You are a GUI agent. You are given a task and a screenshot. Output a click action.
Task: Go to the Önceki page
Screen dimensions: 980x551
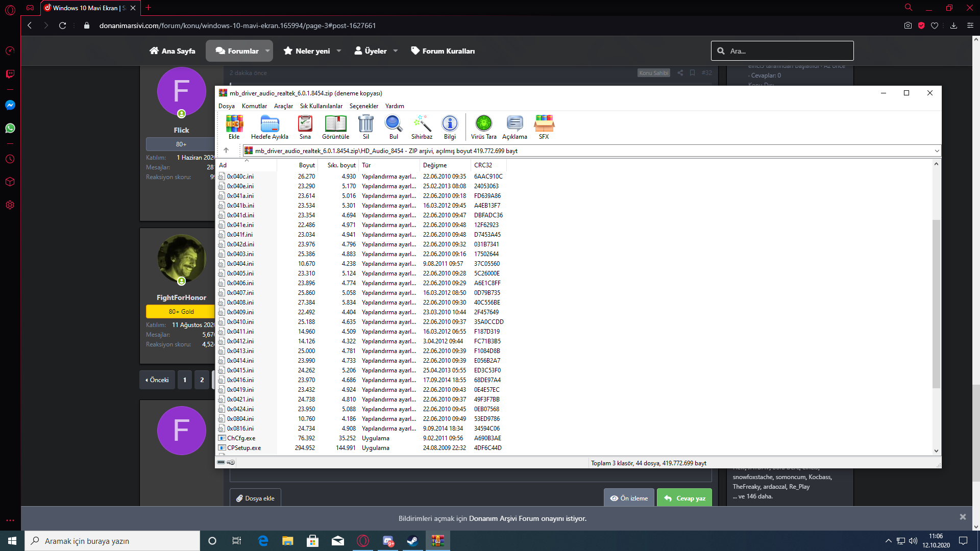pos(157,380)
